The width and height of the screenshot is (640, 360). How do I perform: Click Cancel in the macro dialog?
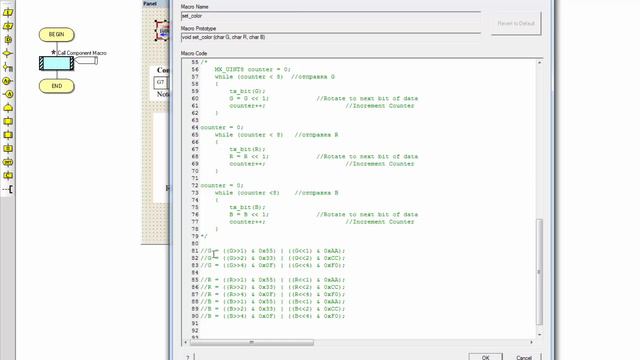click(524, 357)
